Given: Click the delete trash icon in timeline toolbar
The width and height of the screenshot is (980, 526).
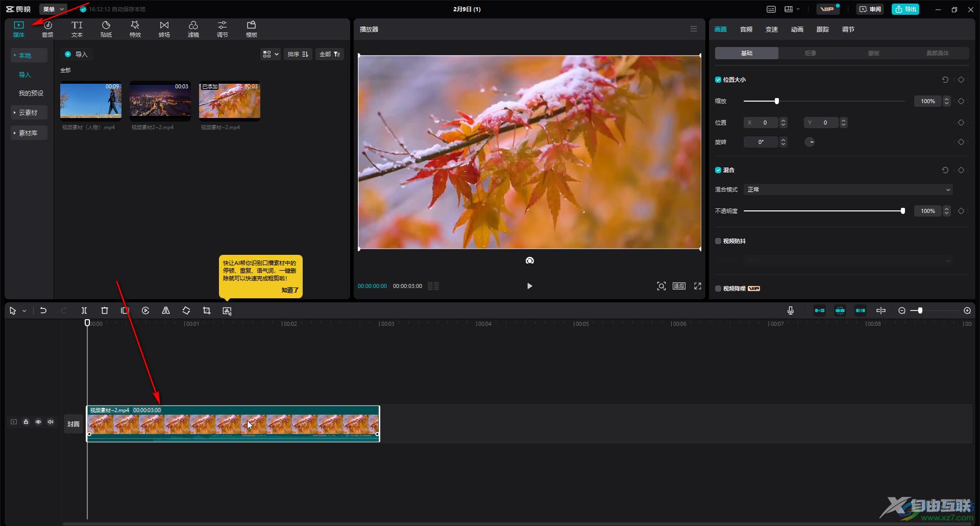Looking at the screenshot, I should click(x=105, y=310).
